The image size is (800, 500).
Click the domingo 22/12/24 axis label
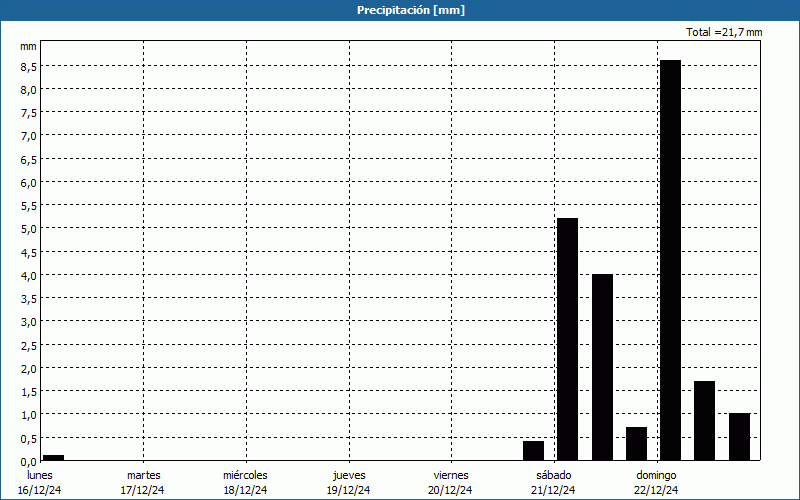point(657,483)
